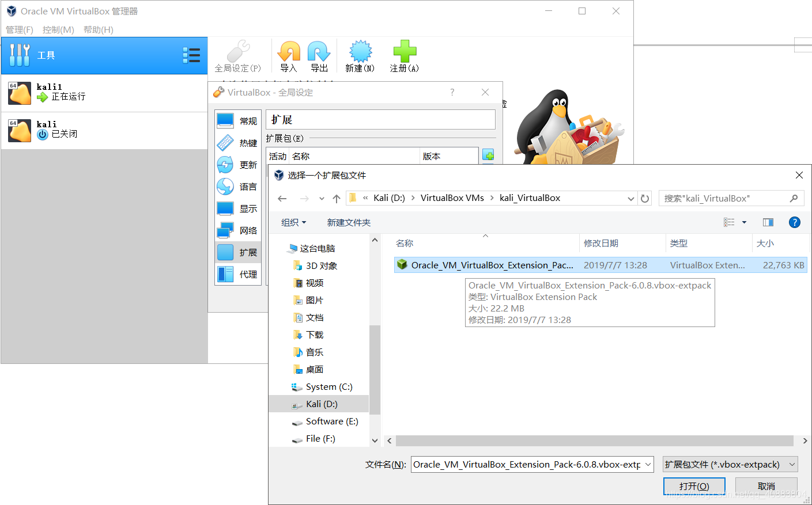Select Kali (D:) drive in tree
Viewport: 812px width, 505px height.
click(x=319, y=404)
